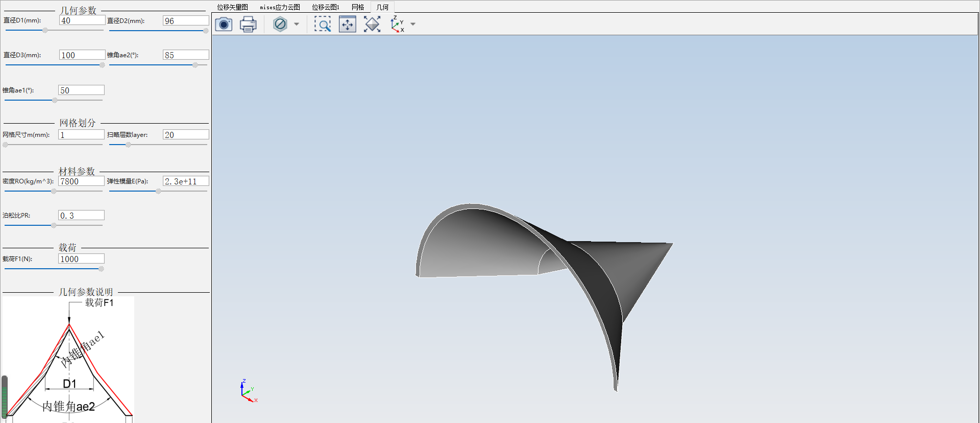Click the 锥角ae2 input field
The height and width of the screenshot is (423, 980).
tap(186, 55)
